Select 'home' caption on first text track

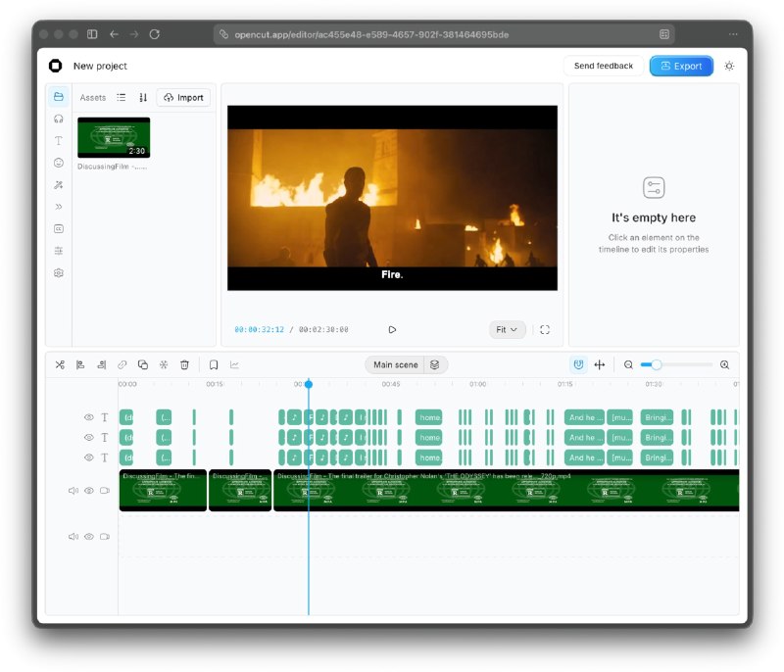pos(429,417)
